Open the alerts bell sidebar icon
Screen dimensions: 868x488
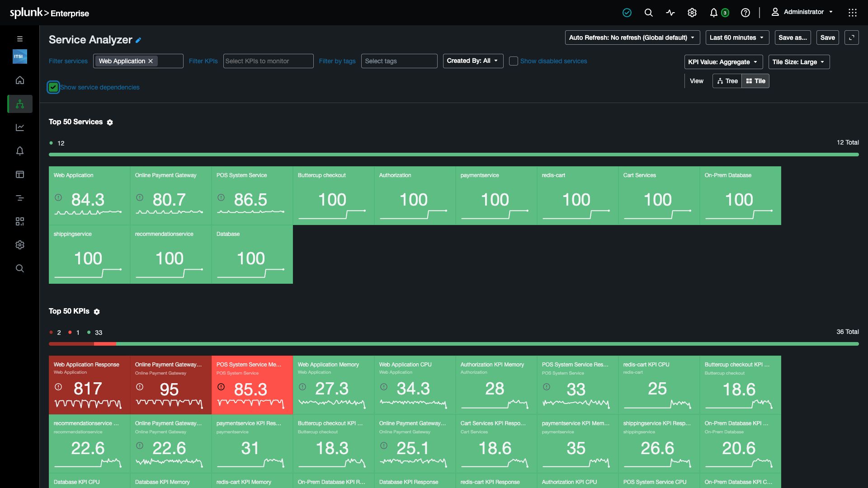[20, 151]
